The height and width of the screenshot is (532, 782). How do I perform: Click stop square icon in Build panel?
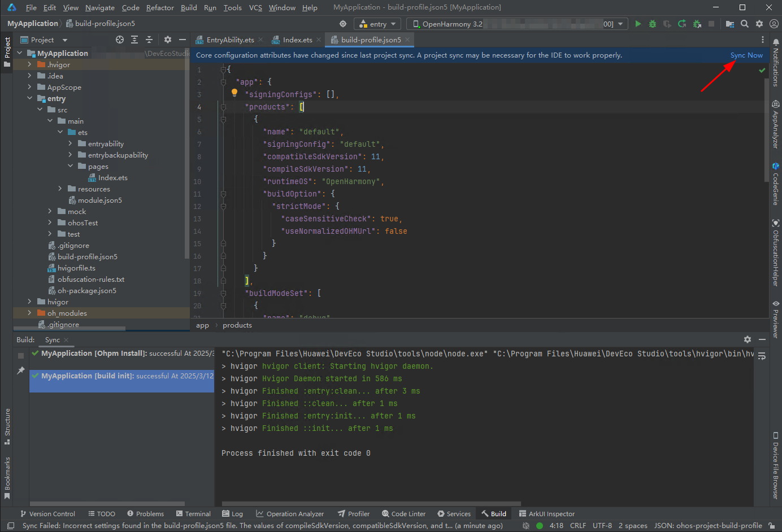pos(21,356)
